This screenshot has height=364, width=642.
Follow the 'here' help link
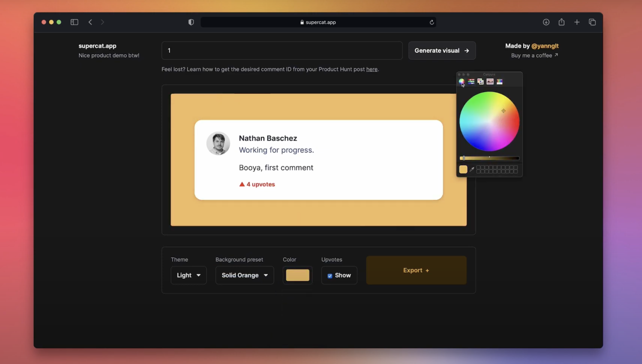click(x=371, y=69)
